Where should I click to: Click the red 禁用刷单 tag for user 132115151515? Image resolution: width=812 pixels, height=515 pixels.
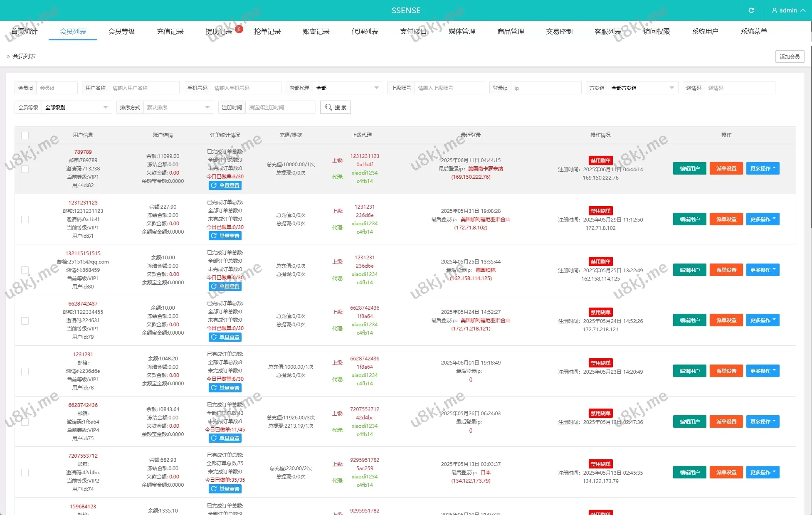tap(600, 261)
